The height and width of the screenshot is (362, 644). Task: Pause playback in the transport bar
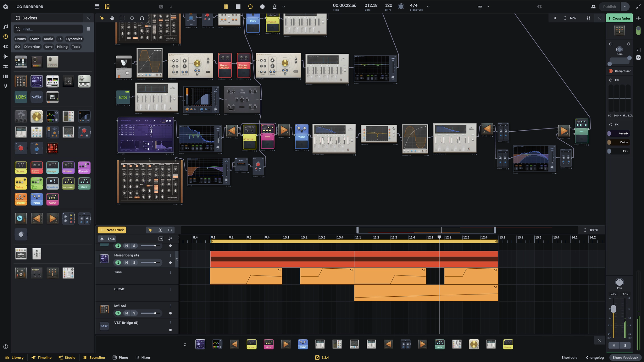click(226, 7)
